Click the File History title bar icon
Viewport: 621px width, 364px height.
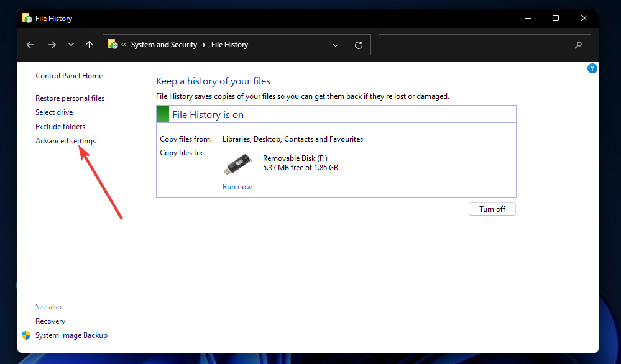coord(27,18)
